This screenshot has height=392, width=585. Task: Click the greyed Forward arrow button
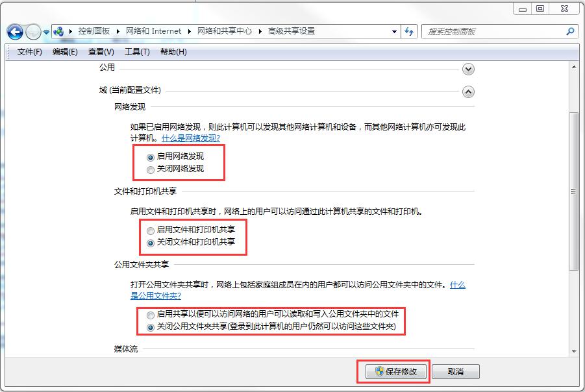[x=33, y=32]
